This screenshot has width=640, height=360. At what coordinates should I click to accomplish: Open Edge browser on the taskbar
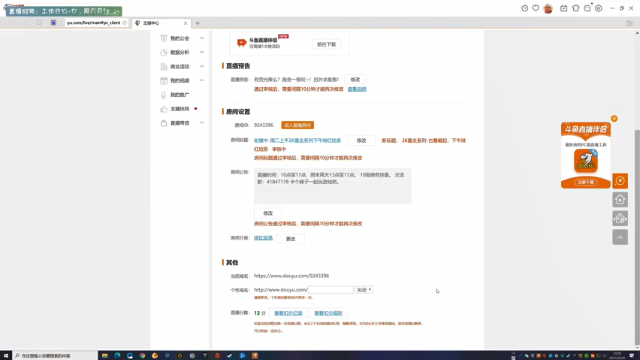(x=117, y=356)
